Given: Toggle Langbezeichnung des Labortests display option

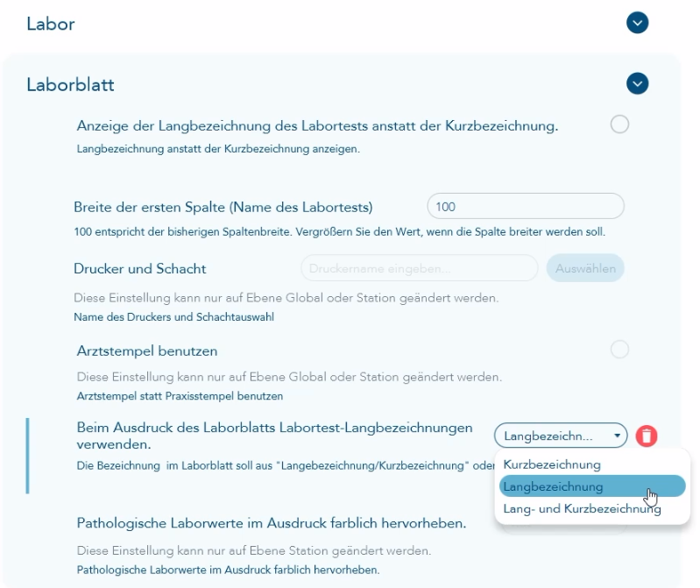Looking at the screenshot, I should click(x=619, y=124).
